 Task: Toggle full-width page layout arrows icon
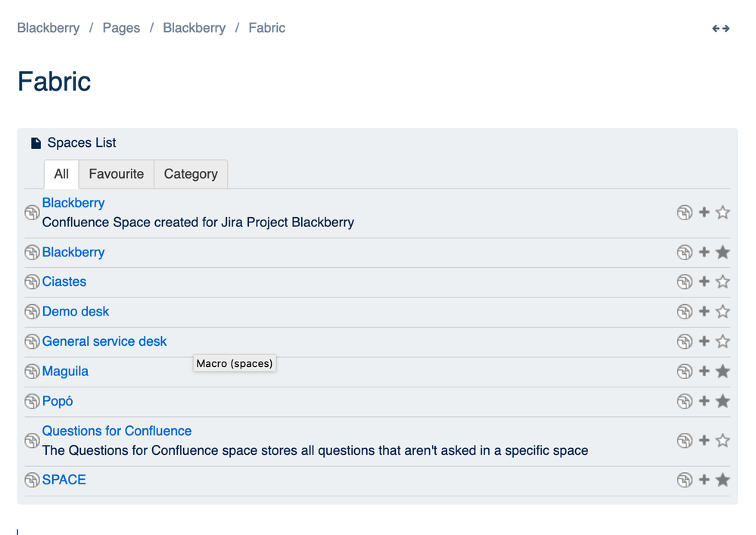[x=720, y=29]
